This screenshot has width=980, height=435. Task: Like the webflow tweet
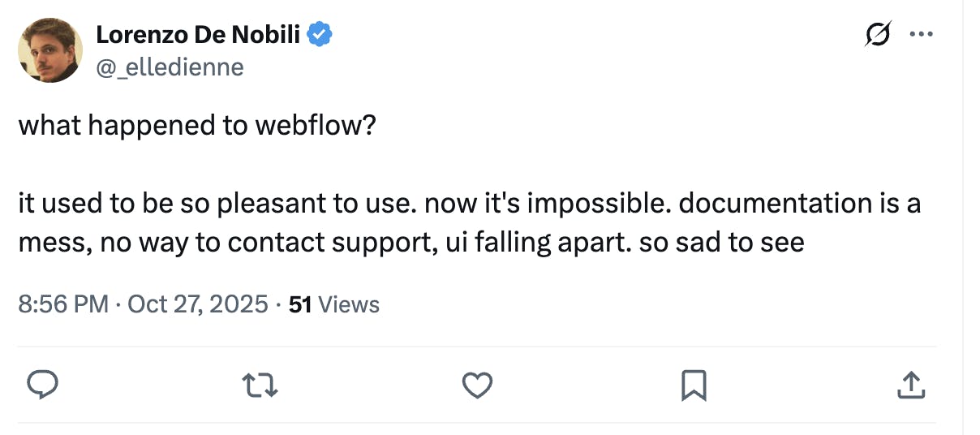[x=477, y=385]
